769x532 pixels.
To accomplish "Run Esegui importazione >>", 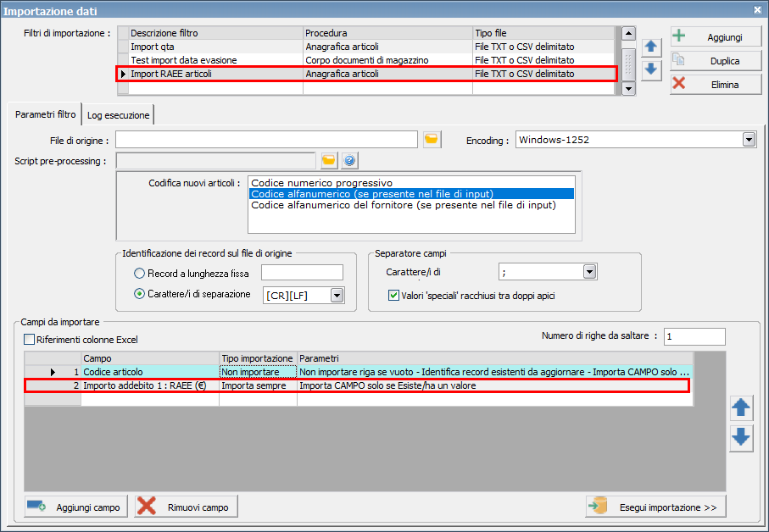I will (x=655, y=507).
